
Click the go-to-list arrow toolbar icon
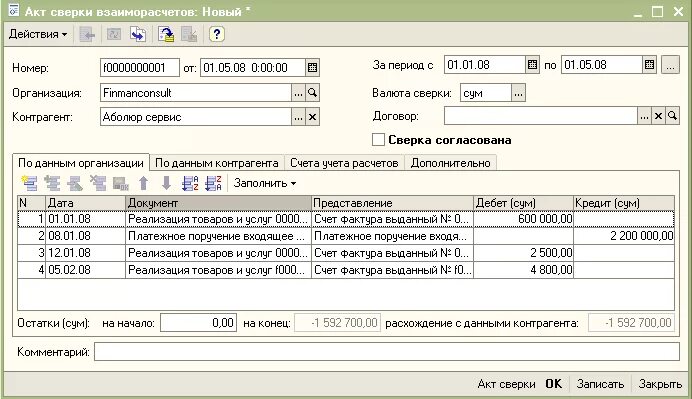click(86, 34)
